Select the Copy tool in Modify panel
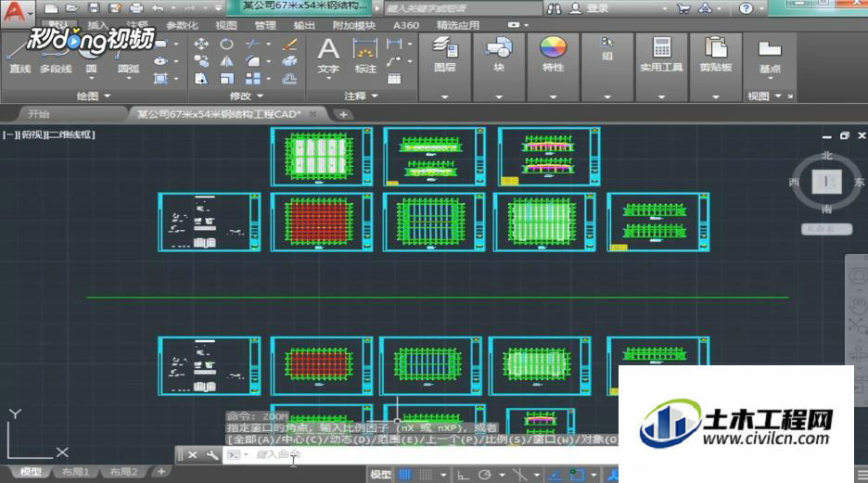868x483 pixels. [201, 61]
